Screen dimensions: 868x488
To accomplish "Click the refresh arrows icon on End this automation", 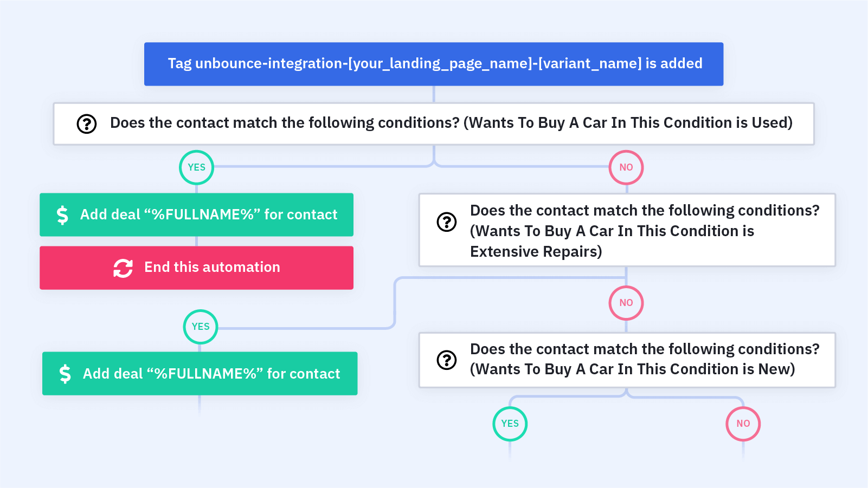I will (123, 268).
